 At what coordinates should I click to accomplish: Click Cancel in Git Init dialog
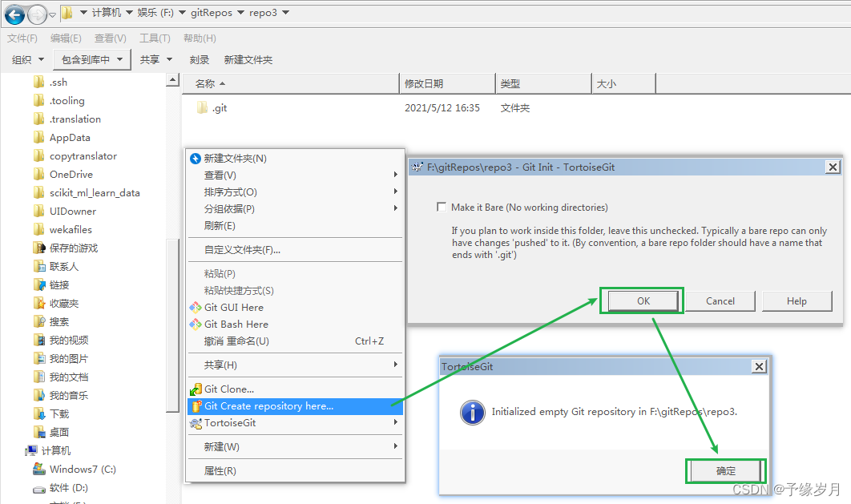(x=720, y=301)
